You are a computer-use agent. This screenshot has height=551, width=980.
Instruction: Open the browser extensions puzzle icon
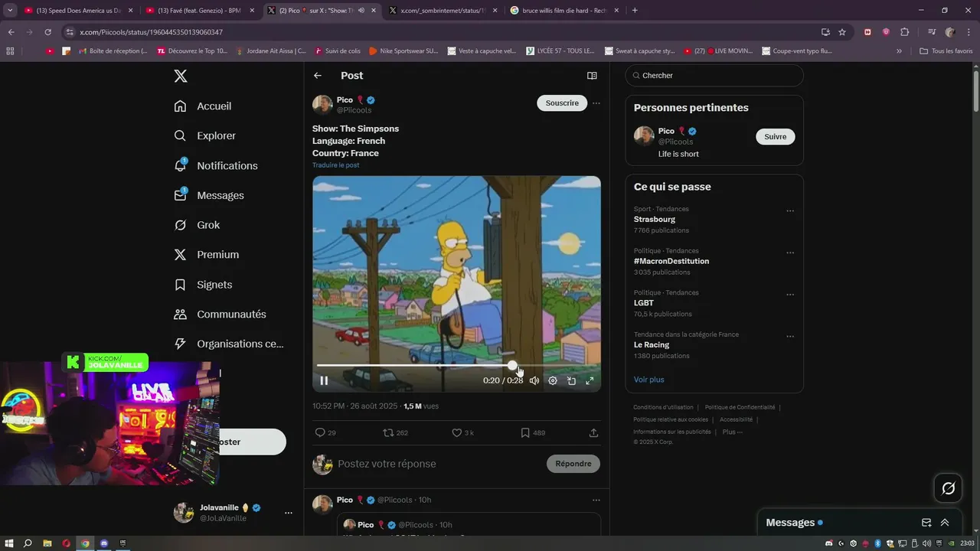coord(904,32)
